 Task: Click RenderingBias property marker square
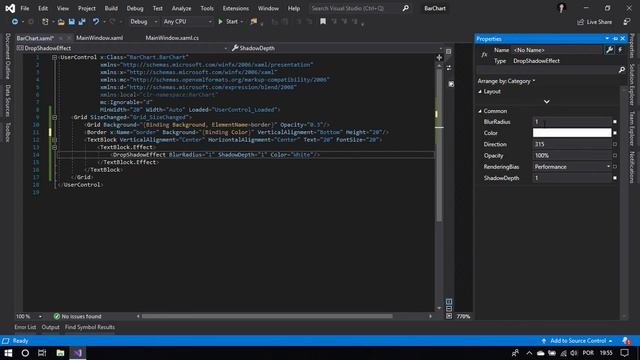615,167
